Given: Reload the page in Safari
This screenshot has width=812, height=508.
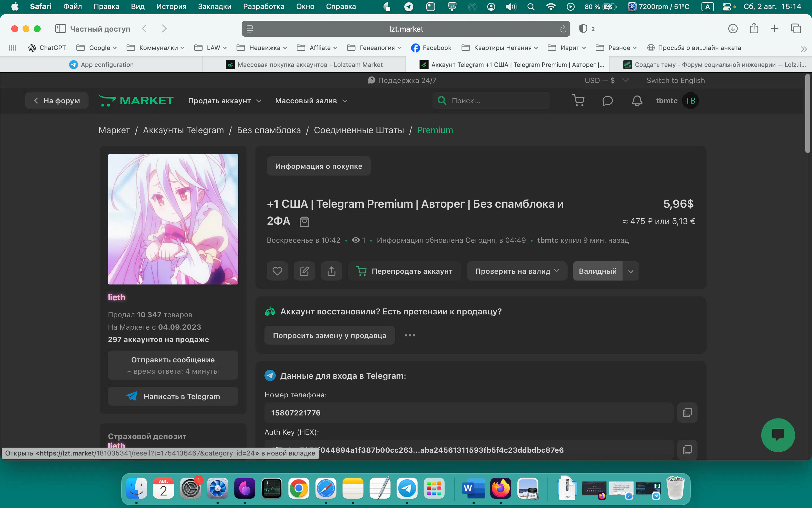Looking at the screenshot, I should 563,29.
